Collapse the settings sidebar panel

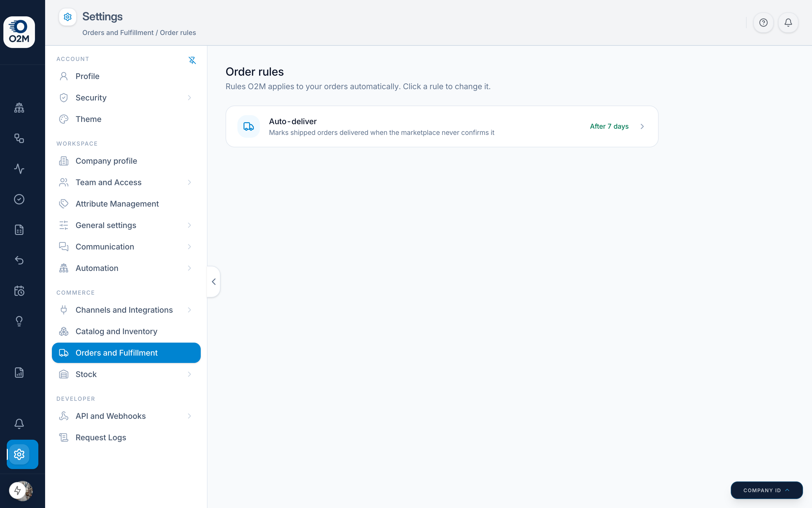pyautogui.click(x=214, y=282)
